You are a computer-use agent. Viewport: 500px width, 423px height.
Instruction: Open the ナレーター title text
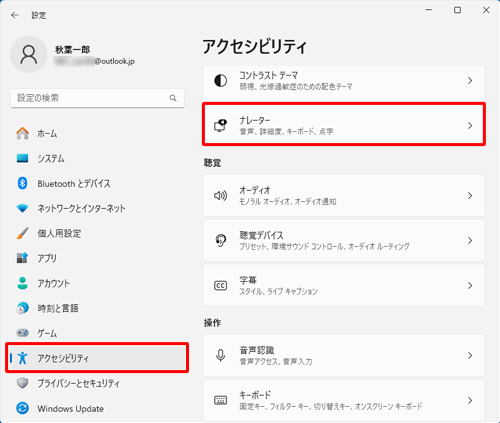tap(255, 120)
